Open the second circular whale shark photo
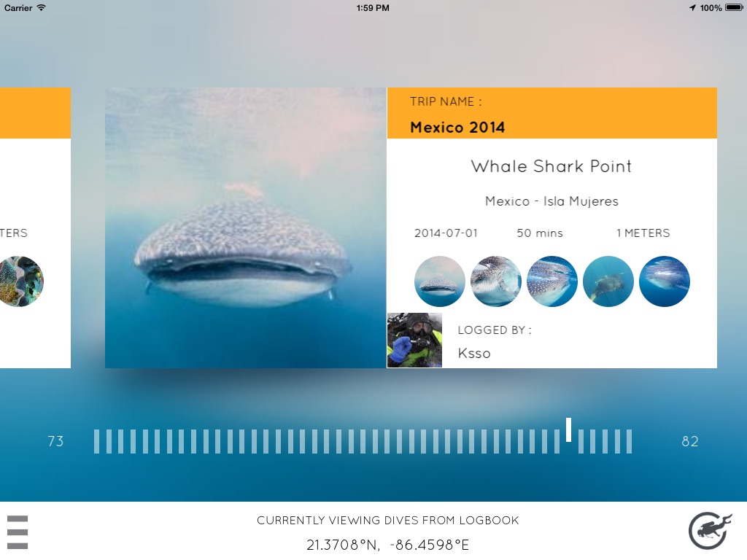 (x=496, y=281)
